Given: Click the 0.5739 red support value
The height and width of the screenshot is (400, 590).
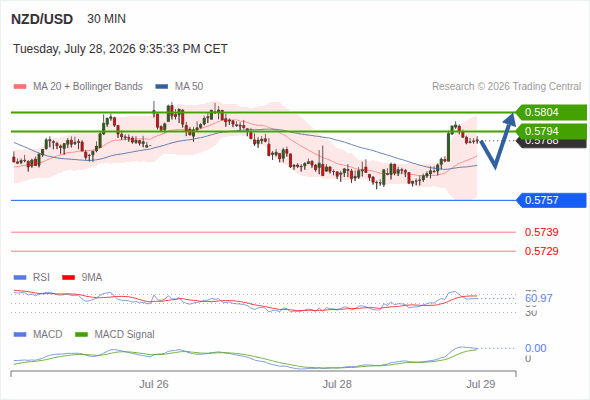Looking at the screenshot, I should point(541,232).
